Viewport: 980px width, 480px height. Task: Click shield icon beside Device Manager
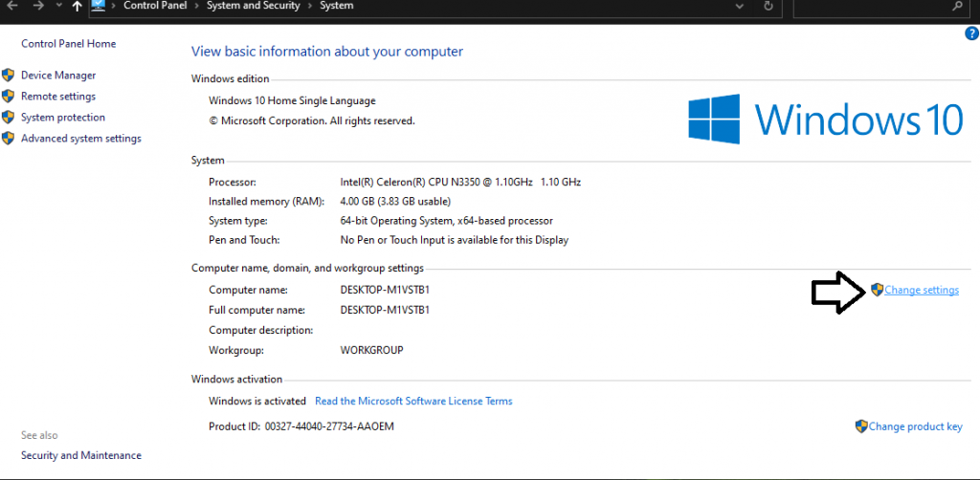click(8, 76)
